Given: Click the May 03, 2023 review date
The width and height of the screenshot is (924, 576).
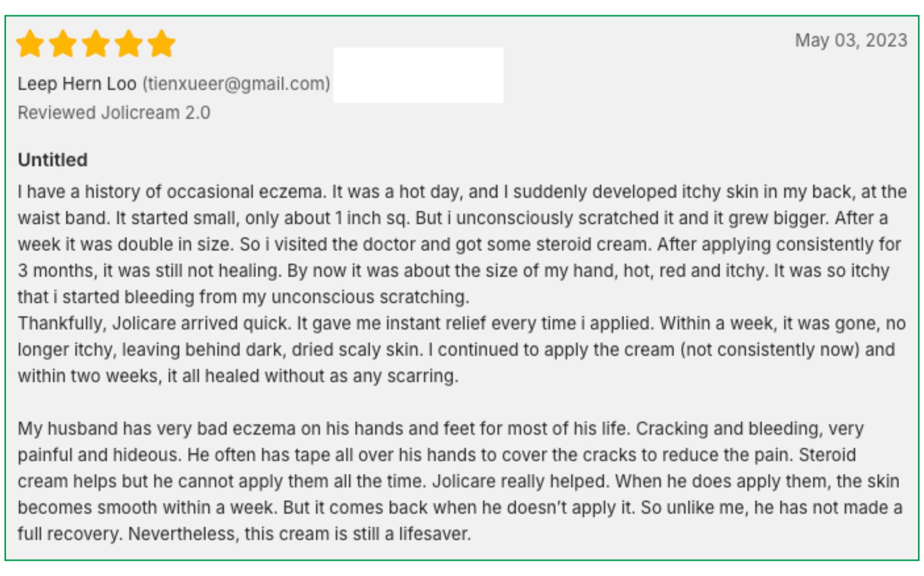Looking at the screenshot, I should coord(851,41).
